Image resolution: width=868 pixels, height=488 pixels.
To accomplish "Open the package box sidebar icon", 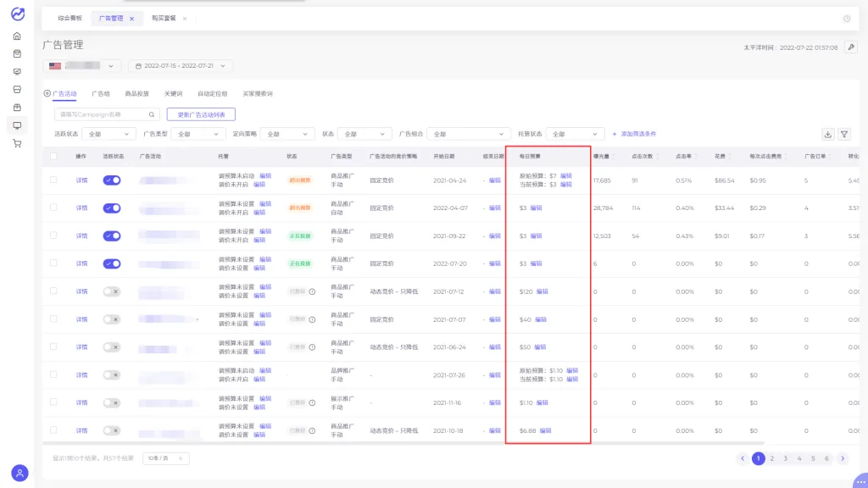I will pos(17,108).
